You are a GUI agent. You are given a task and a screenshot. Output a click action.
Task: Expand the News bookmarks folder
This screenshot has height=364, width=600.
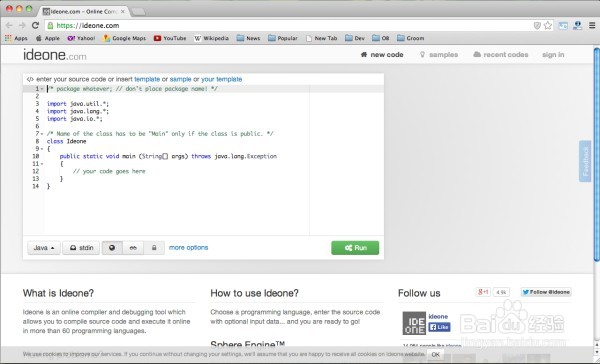pyautogui.click(x=248, y=38)
